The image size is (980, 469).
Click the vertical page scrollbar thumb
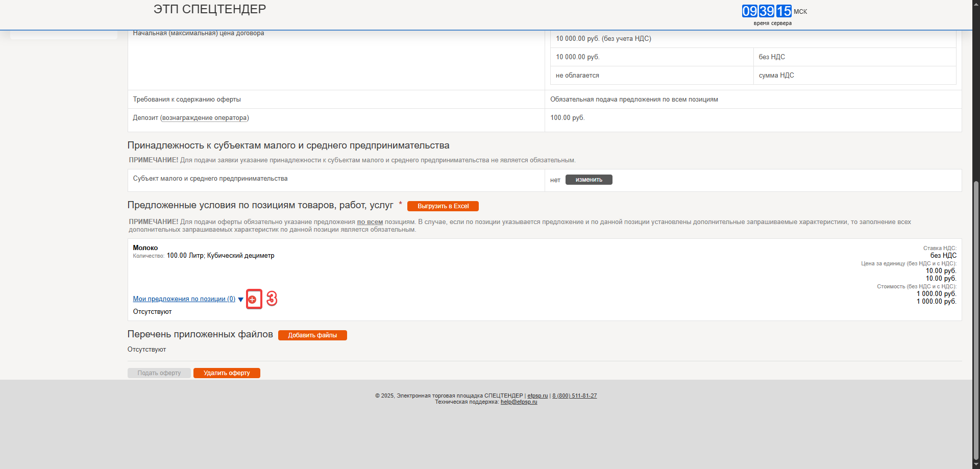[976, 319]
